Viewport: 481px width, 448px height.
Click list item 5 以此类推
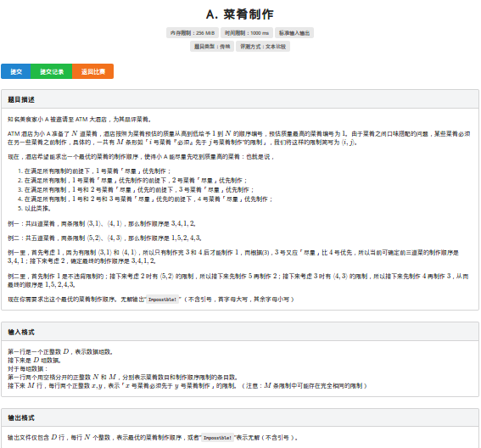(37, 209)
